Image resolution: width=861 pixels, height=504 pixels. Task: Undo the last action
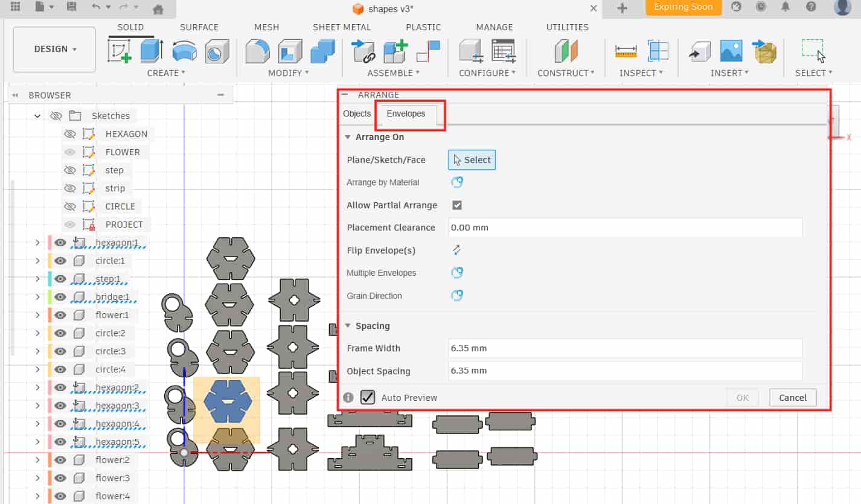[96, 7]
